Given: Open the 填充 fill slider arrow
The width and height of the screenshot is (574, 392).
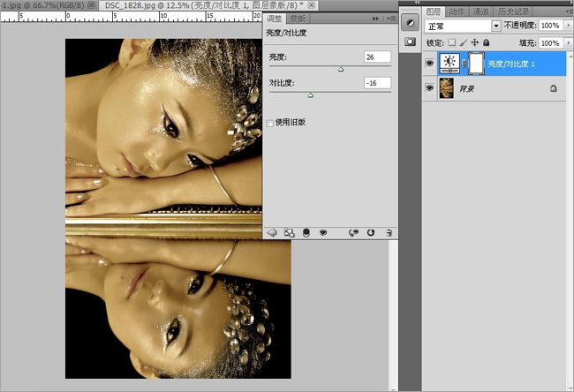Looking at the screenshot, I should [x=568, y=43].
